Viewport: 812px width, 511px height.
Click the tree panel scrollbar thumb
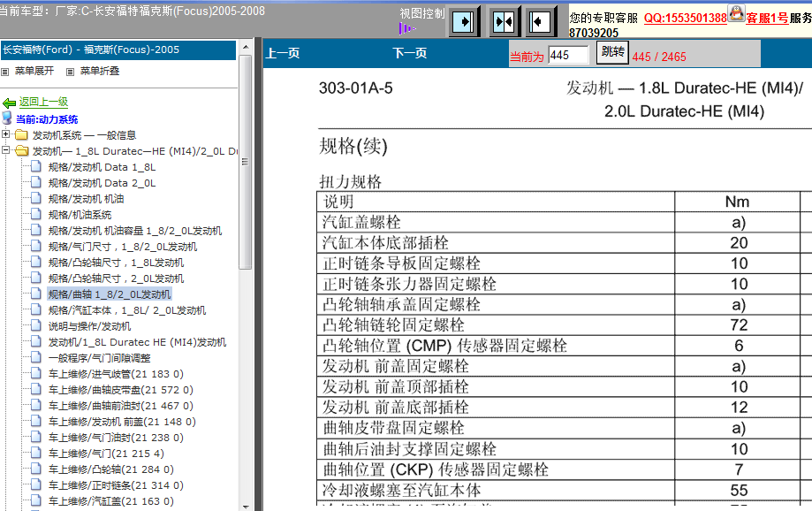coord(246,162)
